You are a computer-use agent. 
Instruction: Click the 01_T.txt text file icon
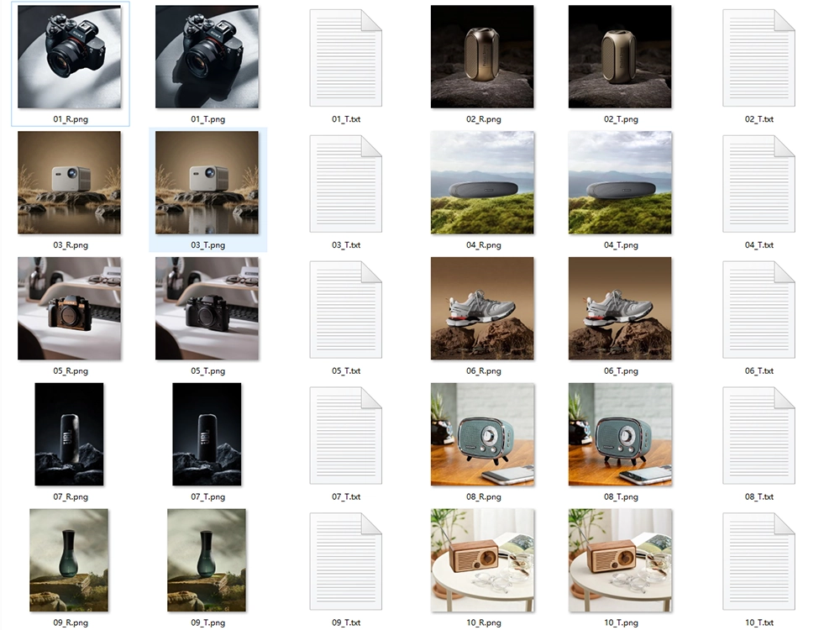tap(345, 57)
